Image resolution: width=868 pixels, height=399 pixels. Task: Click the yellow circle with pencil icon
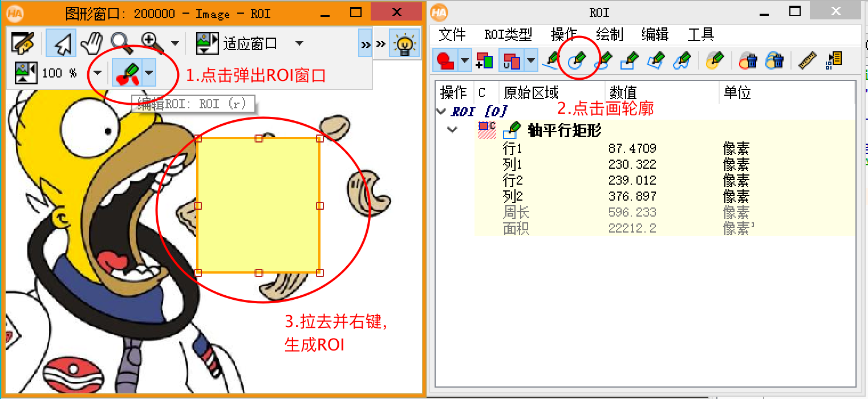click(x=715, y=60)
